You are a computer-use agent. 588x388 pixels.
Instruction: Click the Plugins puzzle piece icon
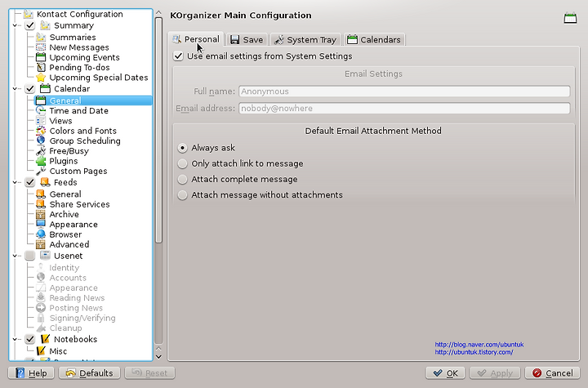(x=41, y=161)
